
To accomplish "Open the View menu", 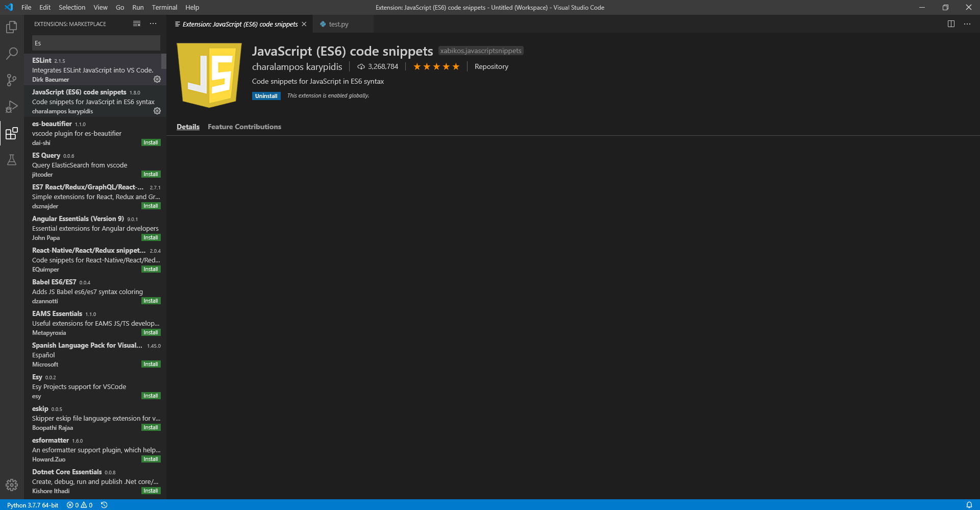I will (101, 7).
